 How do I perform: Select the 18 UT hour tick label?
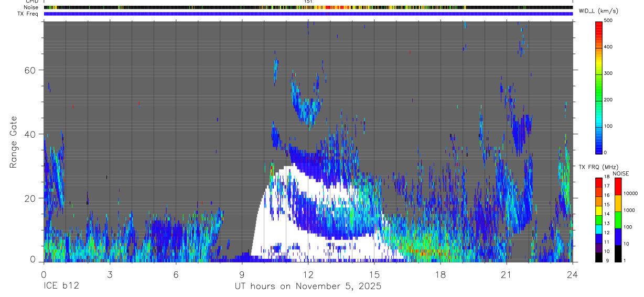pyautogui.click(x=440, y=274)
